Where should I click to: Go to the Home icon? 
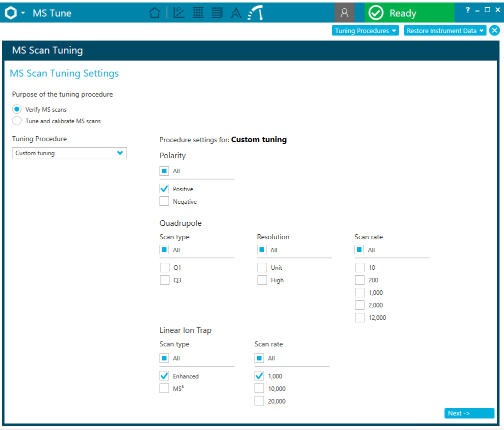click(155, 13)
